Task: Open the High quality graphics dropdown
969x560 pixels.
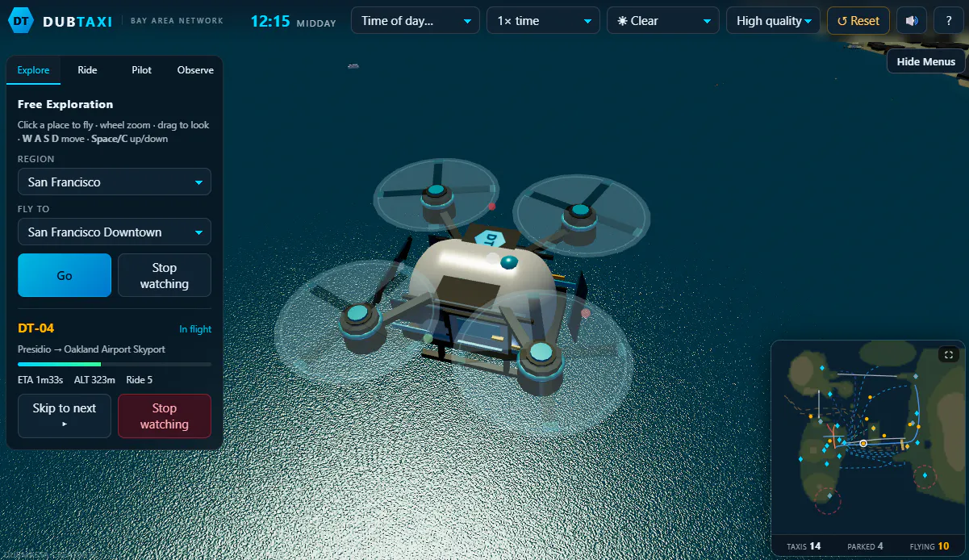Action: pos(773,21)
